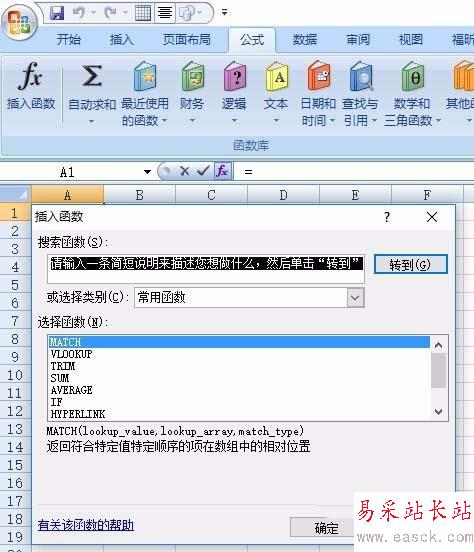Open the 查找与引用 functions icon
The width and height of the screenshot is (474, 552).
pyautogui.click(x=361, y=76)
